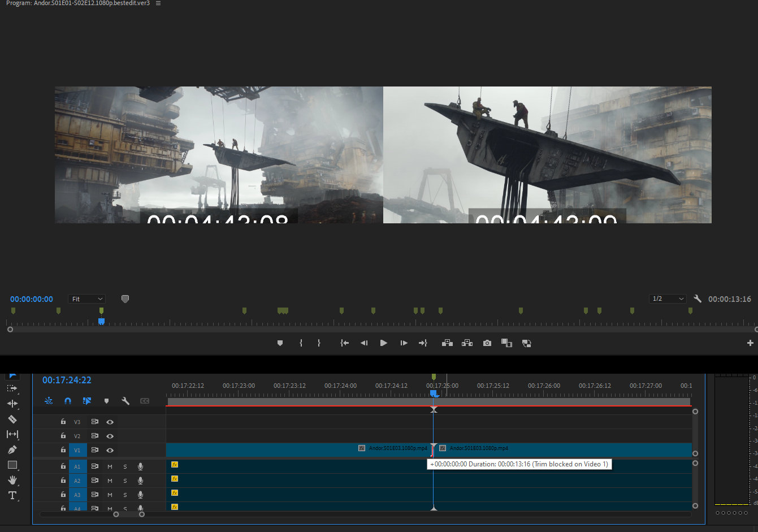Hide track V2 with eye icon
This screenshot has width=758, height=532.
click(x=110, y=436)
